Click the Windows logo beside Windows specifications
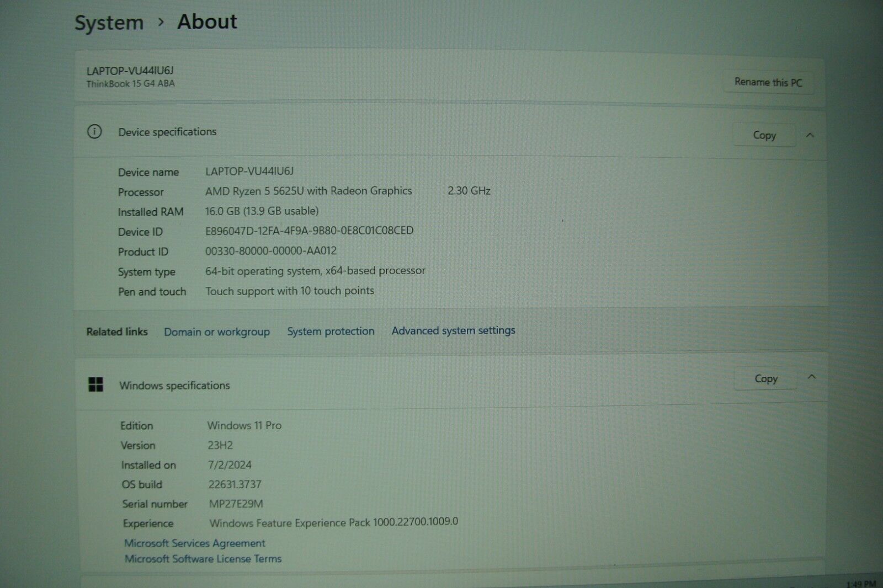Image resolution: width=883 pixels, height=588 pixels. 95,384
